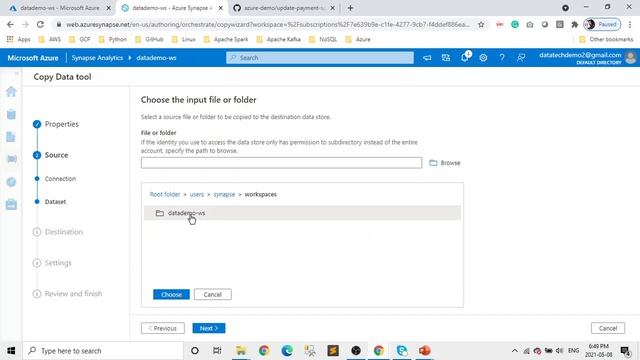Click the Next button
640x360 pixels.
click(209, 328)
